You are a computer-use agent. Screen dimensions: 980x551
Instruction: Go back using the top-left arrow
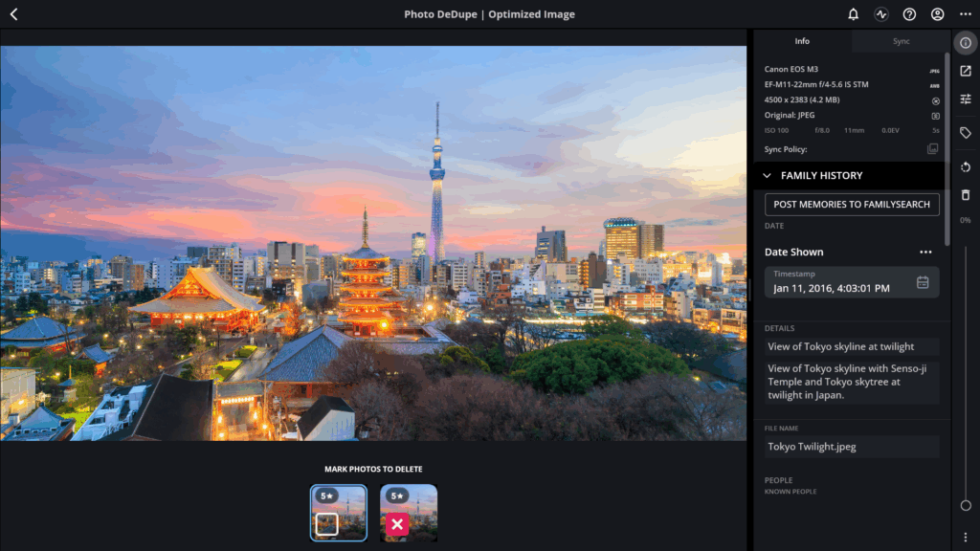[x=13, y=13]
